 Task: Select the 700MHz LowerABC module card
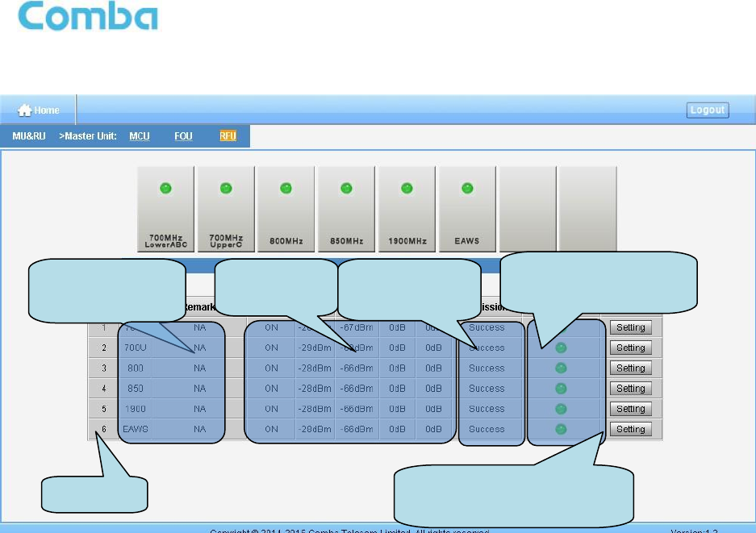point(166,209)
